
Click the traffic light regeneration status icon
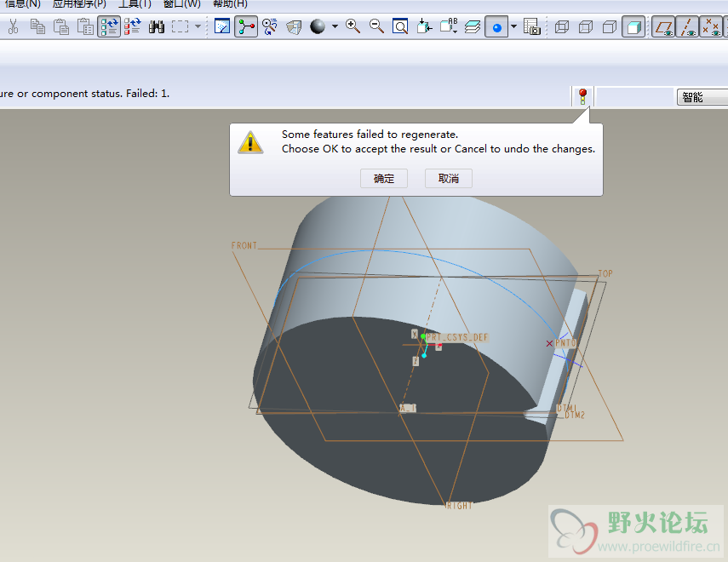click(x=582, y=96)
